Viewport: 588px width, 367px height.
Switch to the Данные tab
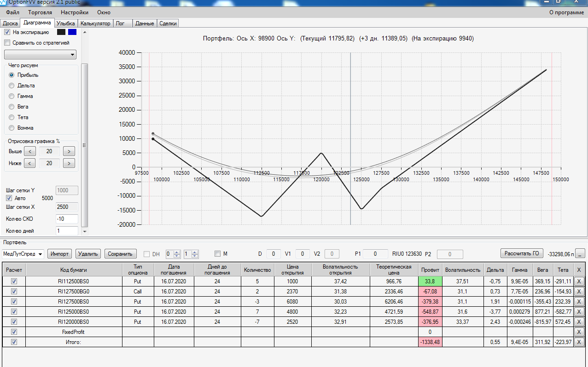point(145,23)
